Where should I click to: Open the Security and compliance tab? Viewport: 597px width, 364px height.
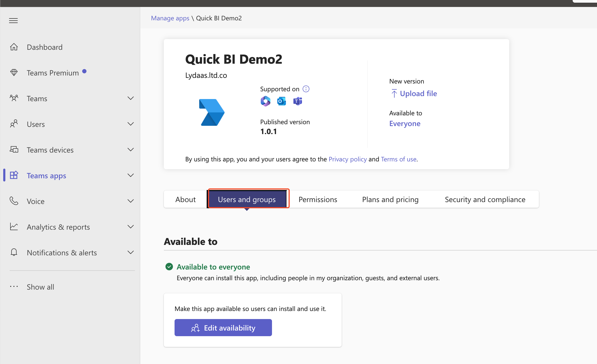click(485, 199)
